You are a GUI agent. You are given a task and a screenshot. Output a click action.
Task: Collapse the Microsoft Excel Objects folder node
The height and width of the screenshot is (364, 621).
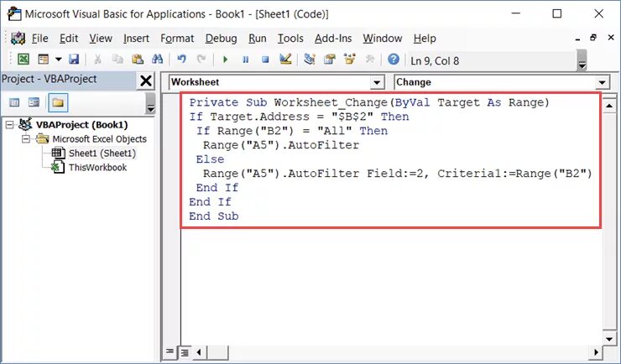point(26,139)
